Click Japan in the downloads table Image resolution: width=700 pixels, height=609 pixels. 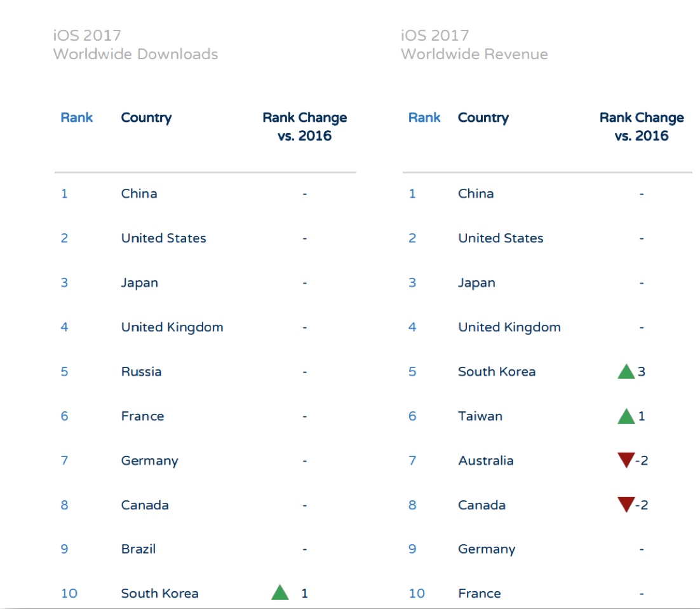(139, 283)
